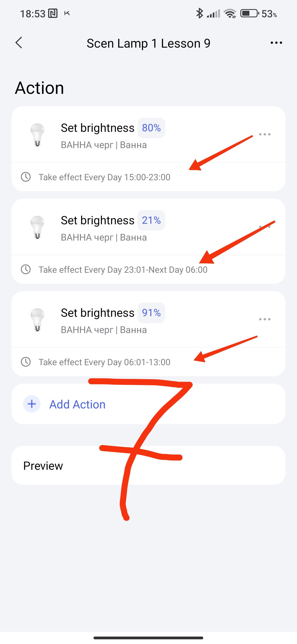Tap the bulb icon of 21% action
Viewport: 297px width, 644px height.
point(37,227)
